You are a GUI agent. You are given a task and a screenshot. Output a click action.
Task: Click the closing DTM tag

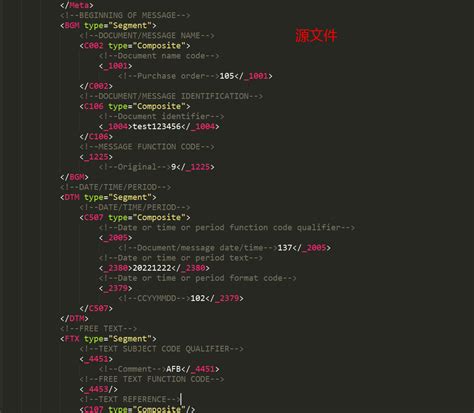click(x=74, y=319)
